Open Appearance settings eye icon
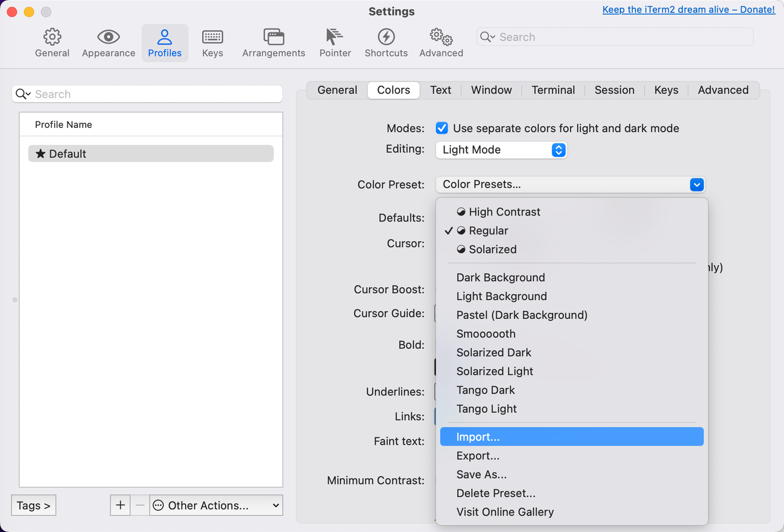This screenshot has height=532, width=784. 108,37
